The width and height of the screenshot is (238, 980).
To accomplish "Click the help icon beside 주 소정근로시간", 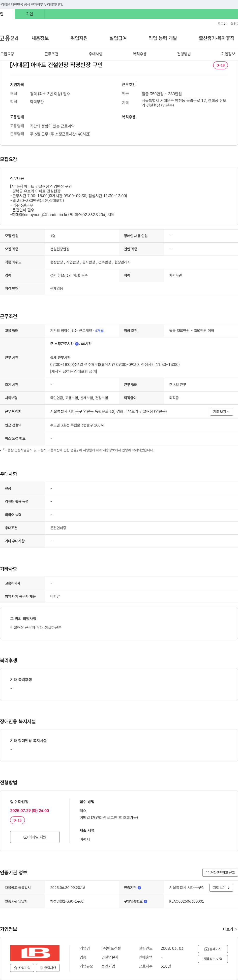I will tap(77, 344).
